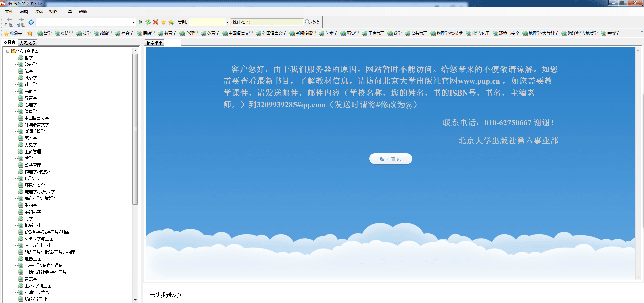Click inside the (找什么?) search input field
644x303 pixels.
click(267, 22)
